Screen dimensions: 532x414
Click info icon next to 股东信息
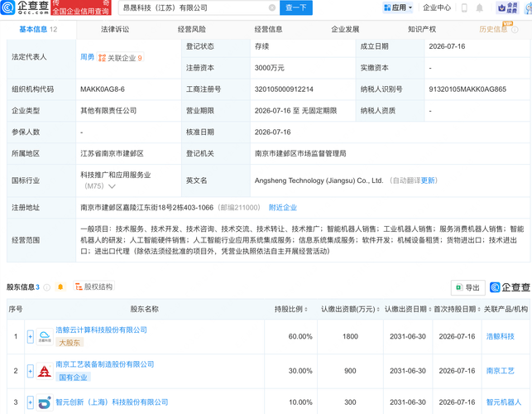47,287
